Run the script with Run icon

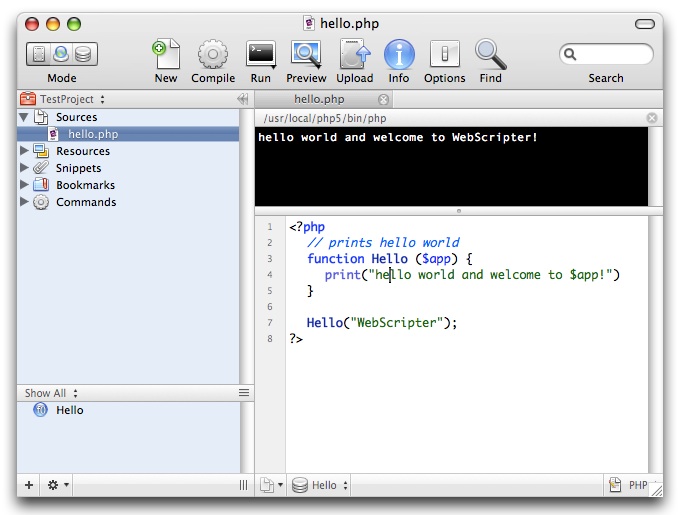pos(261,54)
